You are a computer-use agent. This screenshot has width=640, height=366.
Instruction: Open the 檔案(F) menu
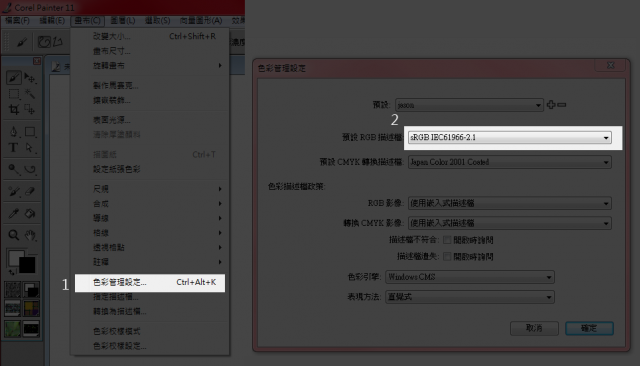pos(17,20)
